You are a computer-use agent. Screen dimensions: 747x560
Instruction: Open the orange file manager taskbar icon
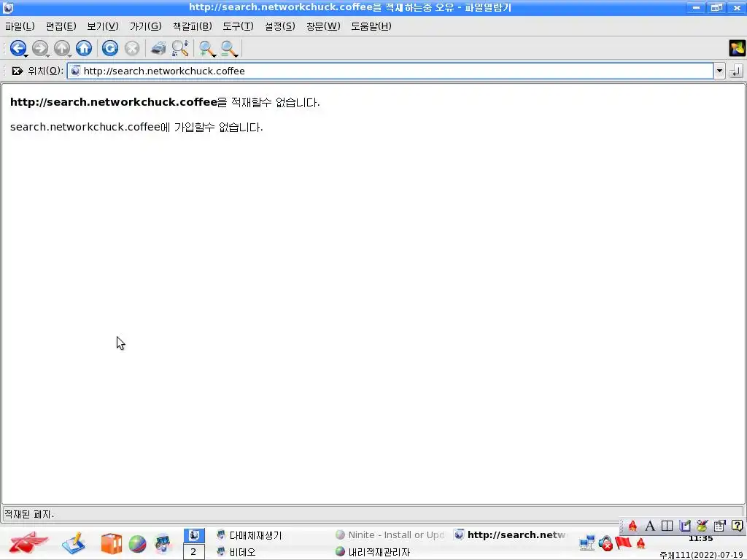111,544
